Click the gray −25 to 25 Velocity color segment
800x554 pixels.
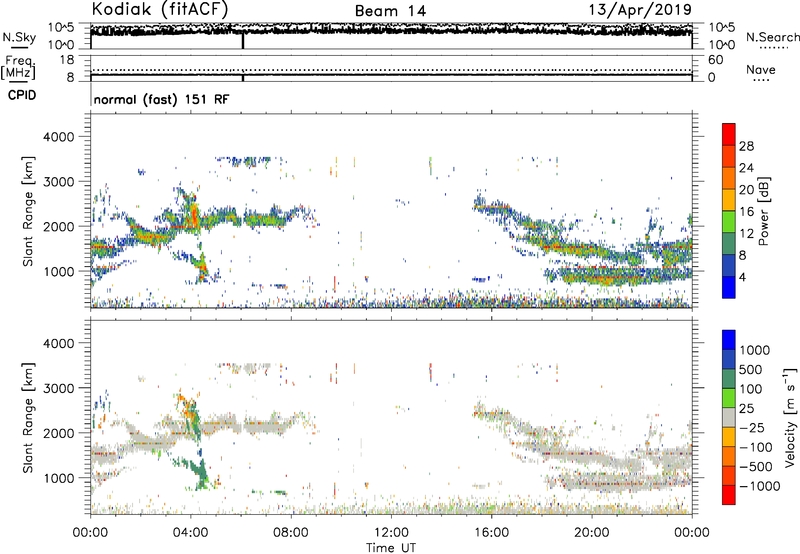click(x=729, y=417)
